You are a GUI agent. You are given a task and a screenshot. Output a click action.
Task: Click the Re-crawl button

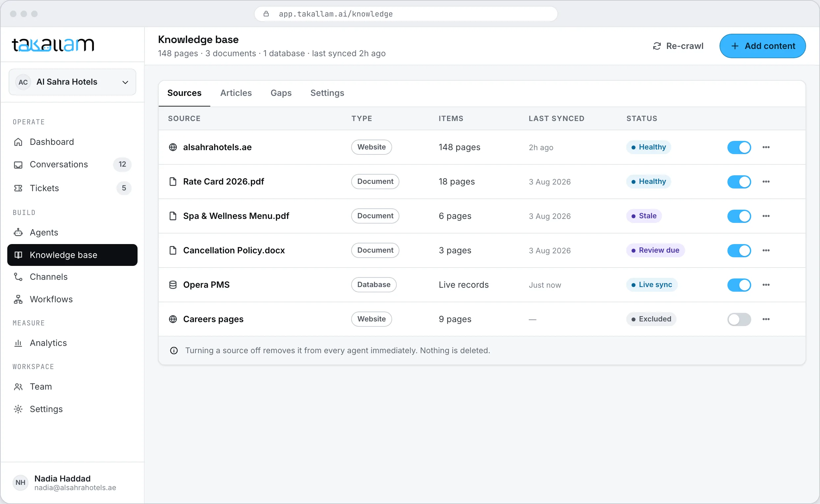[x=678, y=46]
